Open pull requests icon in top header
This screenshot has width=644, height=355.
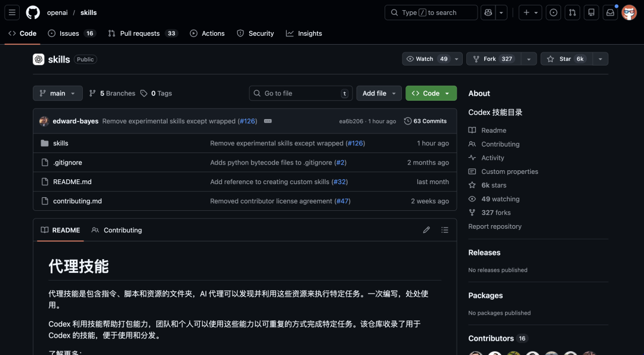[x=572, y=13]
